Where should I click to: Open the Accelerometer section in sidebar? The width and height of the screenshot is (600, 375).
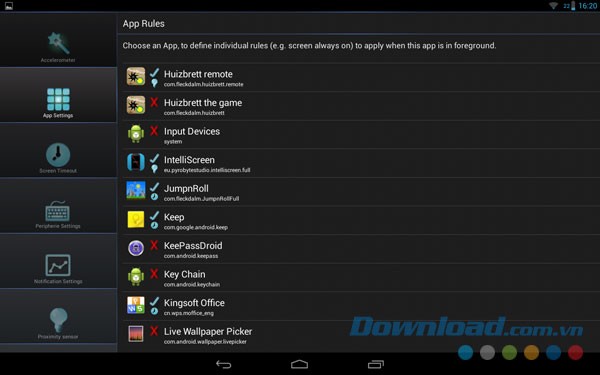tap(58, 40)
